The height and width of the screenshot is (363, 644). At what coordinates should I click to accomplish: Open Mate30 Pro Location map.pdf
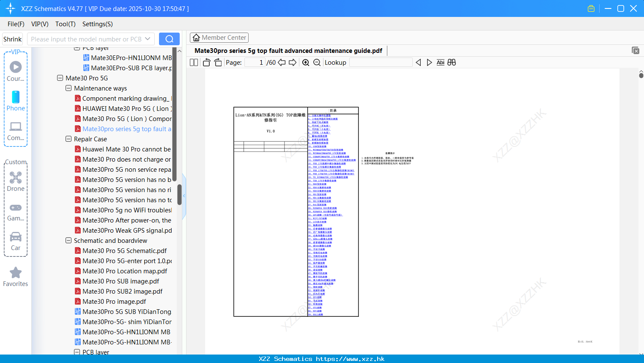click(121, 271)
